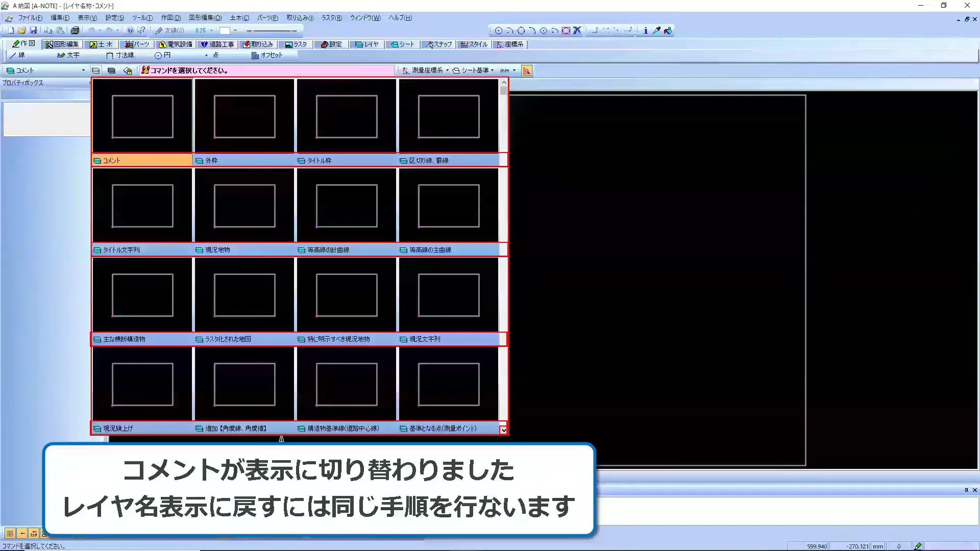Click the 設定 button

[331, 44]
